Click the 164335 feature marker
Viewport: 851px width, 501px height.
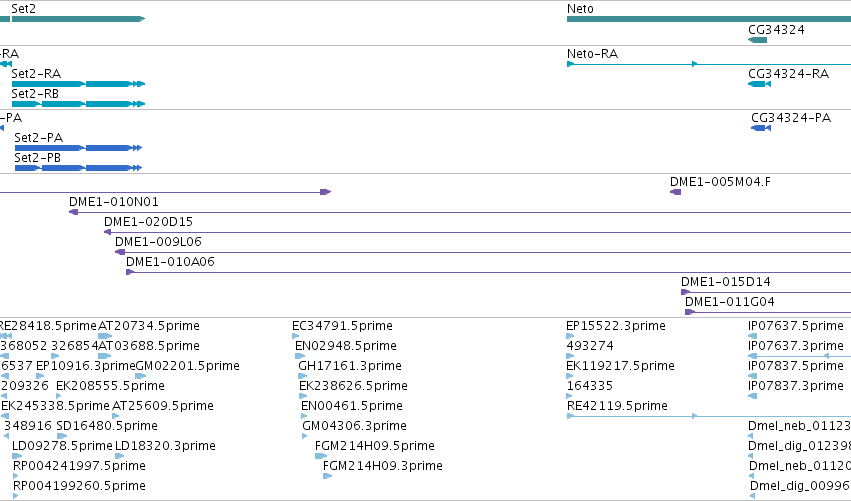[570, 396]
